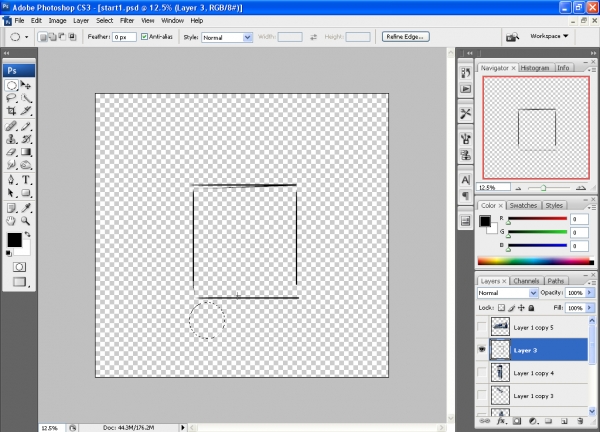
Task: Open the Fill slider arrow
Action: pos(590,308)
